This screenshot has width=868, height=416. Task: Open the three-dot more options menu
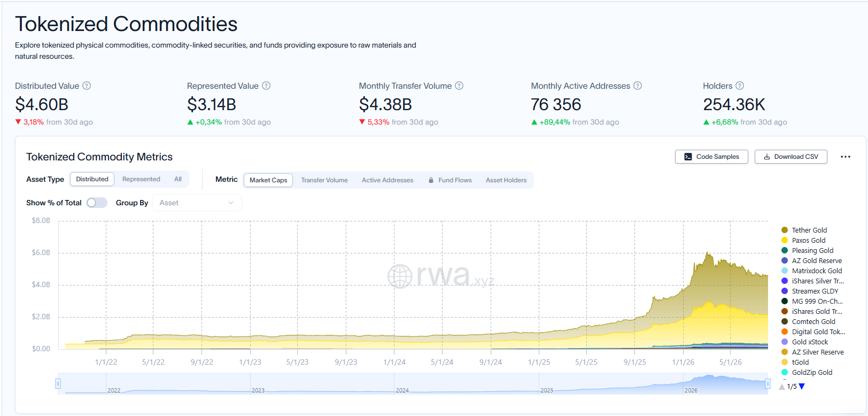point(846,157)
